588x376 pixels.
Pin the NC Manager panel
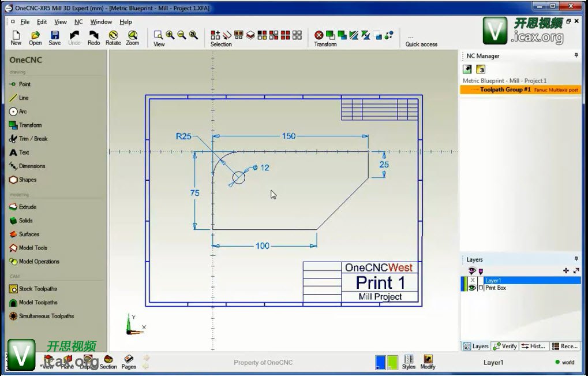(576, 55)
